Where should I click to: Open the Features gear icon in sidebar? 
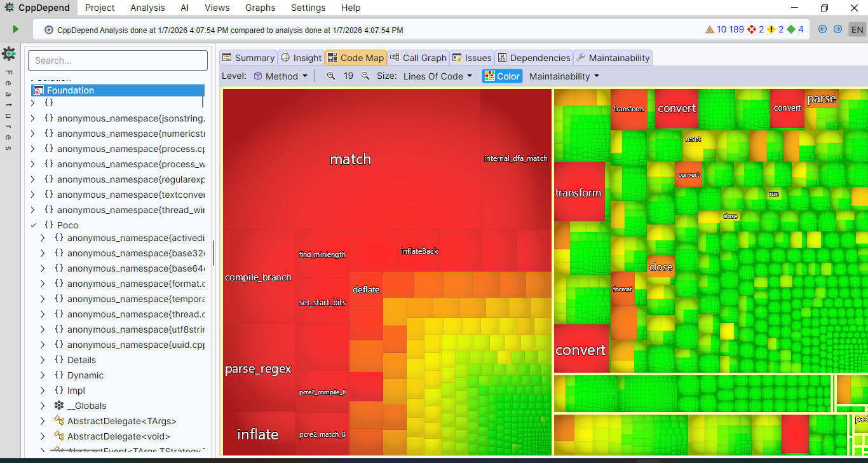9,53
